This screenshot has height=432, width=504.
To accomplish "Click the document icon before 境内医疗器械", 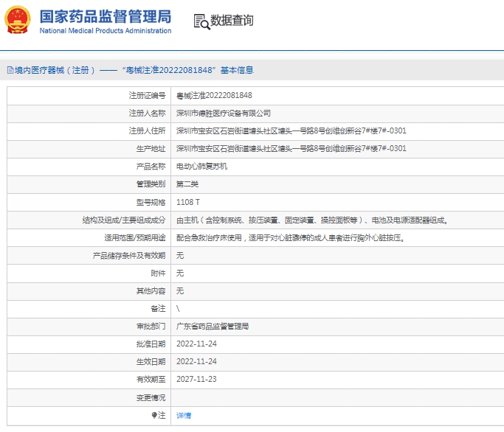I will click(10, 70).
